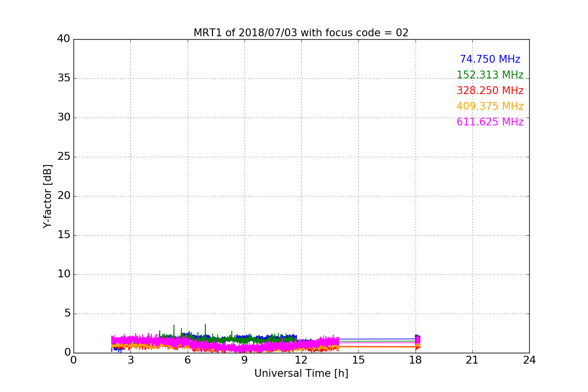The image size is (588, 392).
Task: Select the orange '409.375 MHz' legend label
Action: coord(490,106)
